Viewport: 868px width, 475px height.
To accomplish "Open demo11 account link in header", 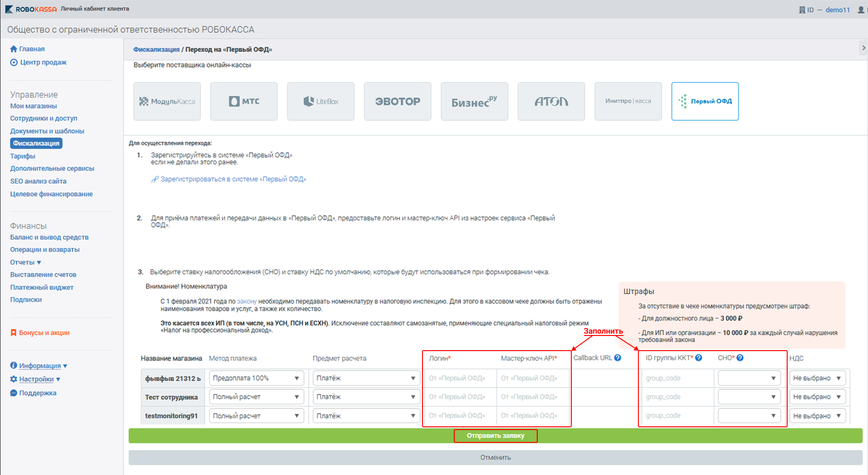I will coord(838,10).
